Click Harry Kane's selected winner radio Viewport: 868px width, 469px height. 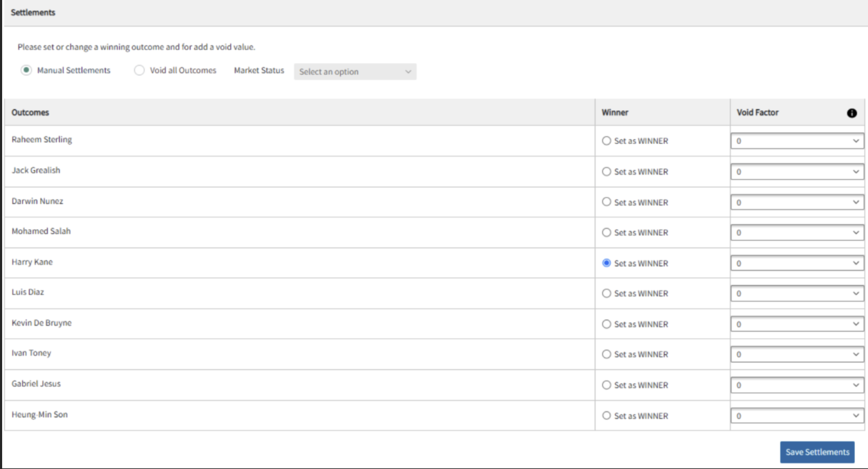tap(607, 263)
